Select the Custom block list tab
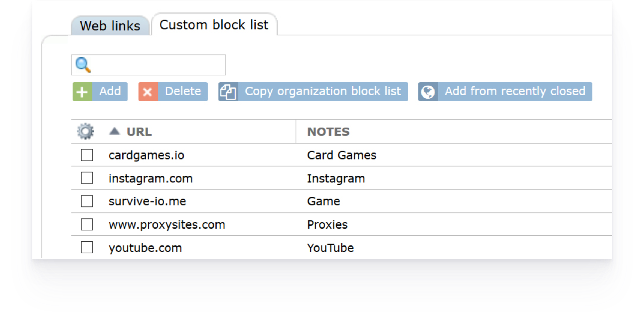This screenshot has width=644, height=323. 214,25
